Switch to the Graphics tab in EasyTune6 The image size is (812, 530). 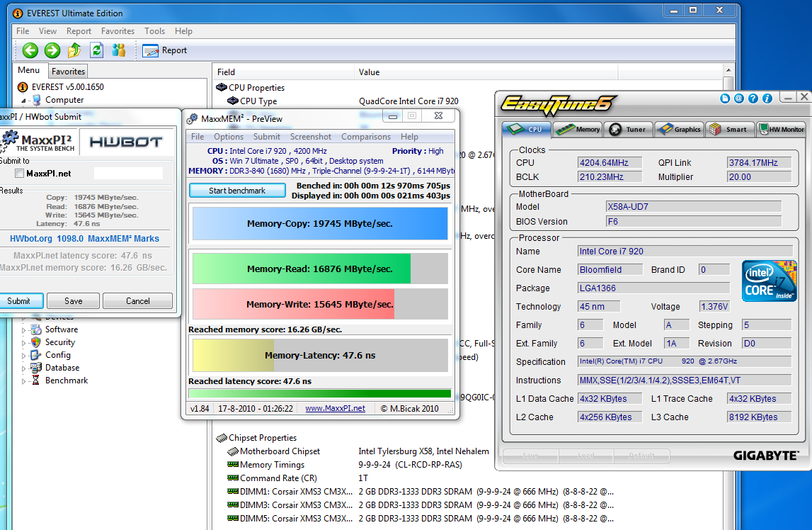click(680, 129)
